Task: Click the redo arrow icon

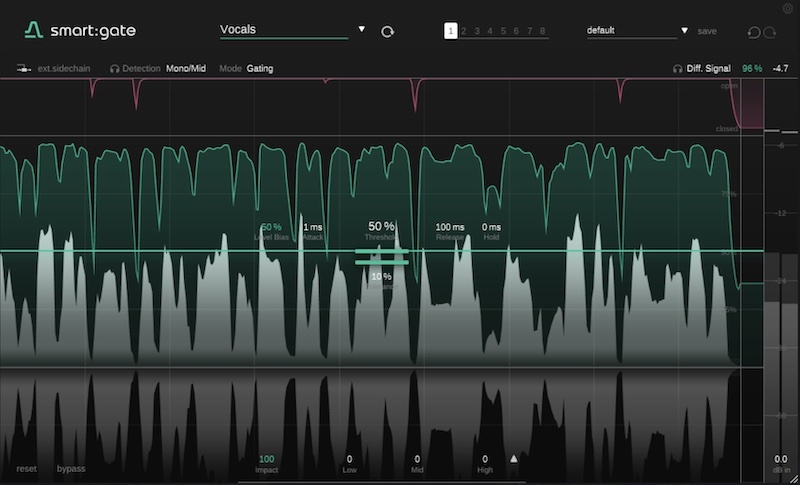Action: tap(770, 32)
